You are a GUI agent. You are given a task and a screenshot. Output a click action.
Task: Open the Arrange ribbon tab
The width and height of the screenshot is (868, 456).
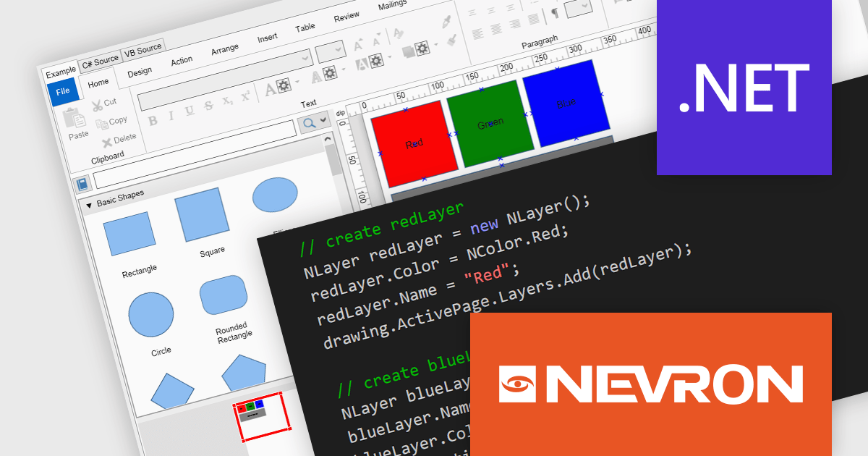(225, 49)
